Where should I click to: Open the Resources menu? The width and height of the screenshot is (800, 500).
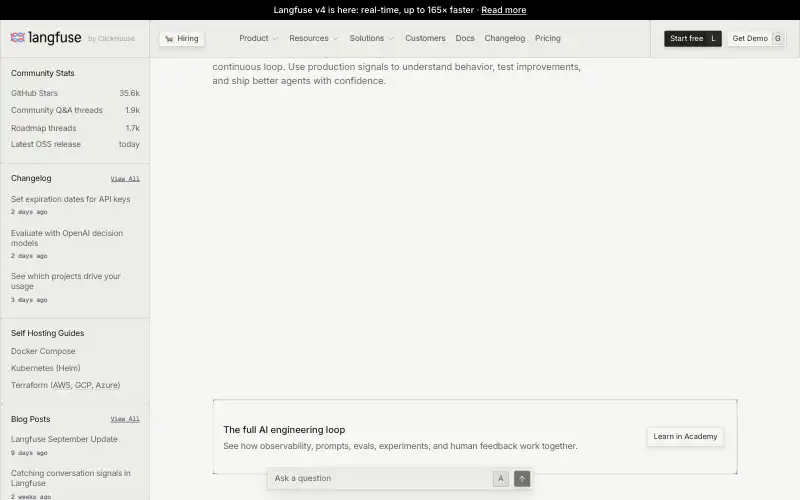tap(314, 38)
